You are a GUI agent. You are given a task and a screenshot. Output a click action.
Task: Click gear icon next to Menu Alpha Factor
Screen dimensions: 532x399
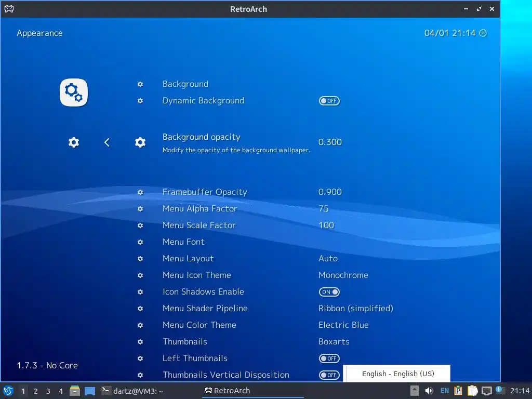[x=140, y=209]
